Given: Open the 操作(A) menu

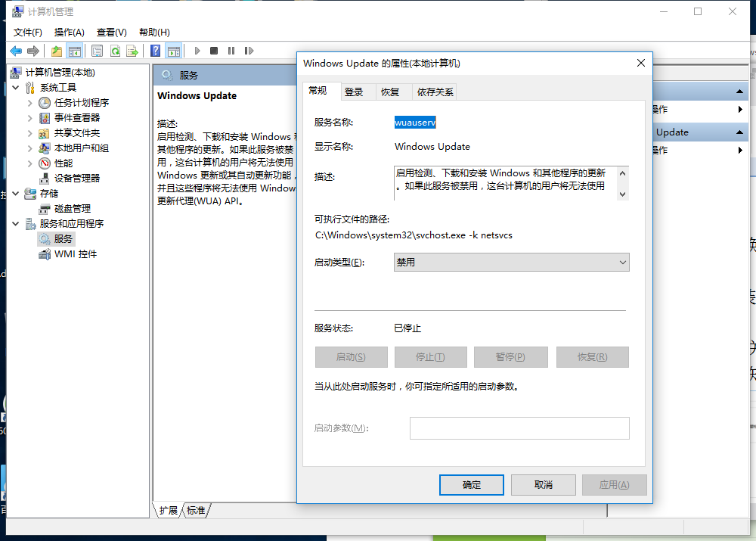Looking at the screenshot, I should tap(69, 32).
